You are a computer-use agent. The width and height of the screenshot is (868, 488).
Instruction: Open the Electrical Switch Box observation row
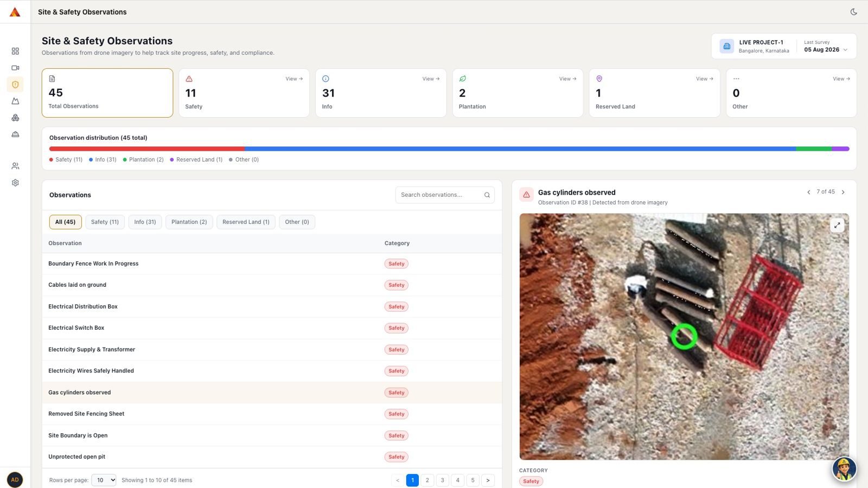(x=272, y=328)
